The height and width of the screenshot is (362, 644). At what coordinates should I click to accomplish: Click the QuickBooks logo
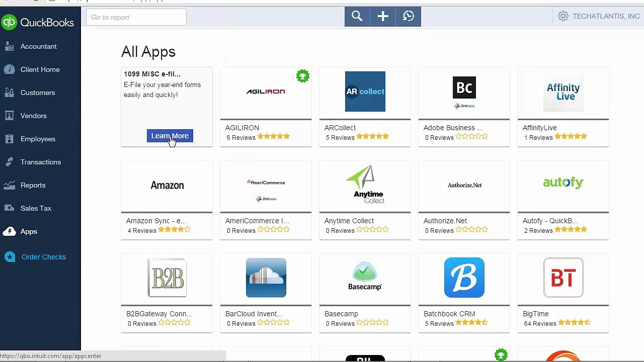pos(38,23)
